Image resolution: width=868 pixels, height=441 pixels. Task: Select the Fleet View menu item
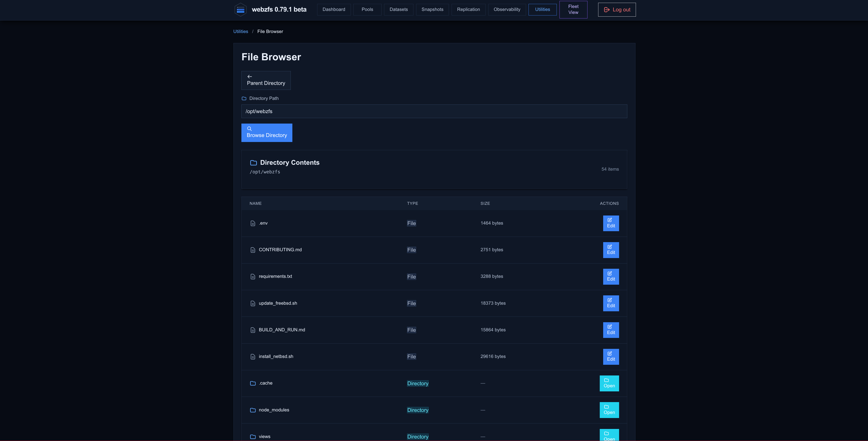[573, 10]
